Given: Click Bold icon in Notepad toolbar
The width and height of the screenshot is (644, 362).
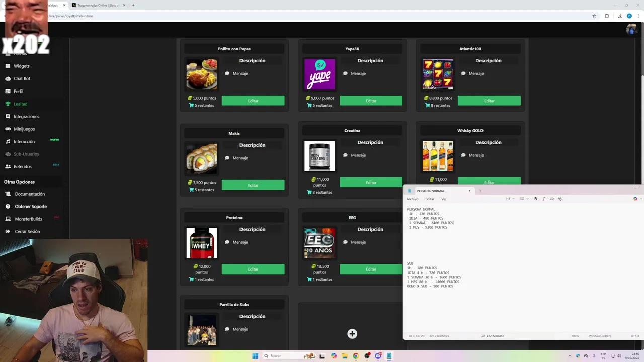Looking at the screenshot, I should point(535,199).
